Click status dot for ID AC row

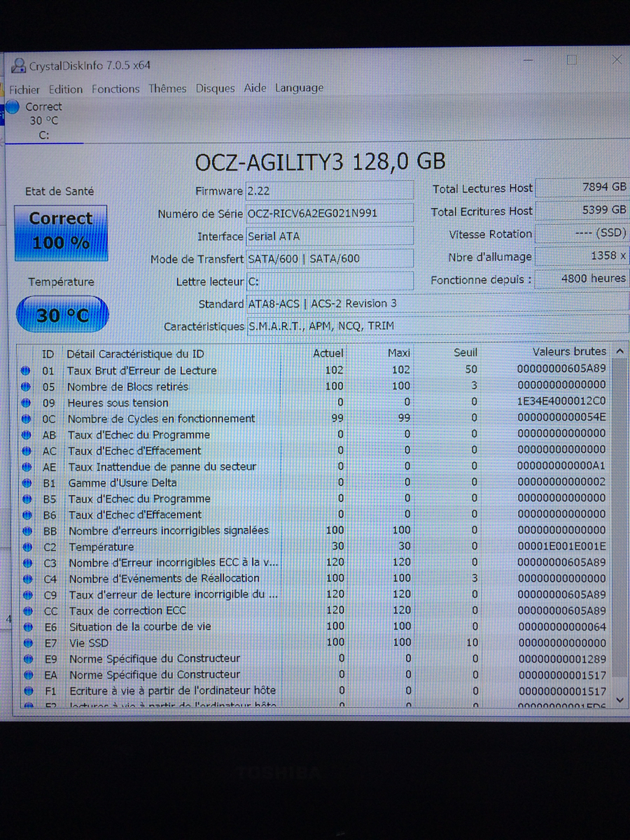coord(27,451)
